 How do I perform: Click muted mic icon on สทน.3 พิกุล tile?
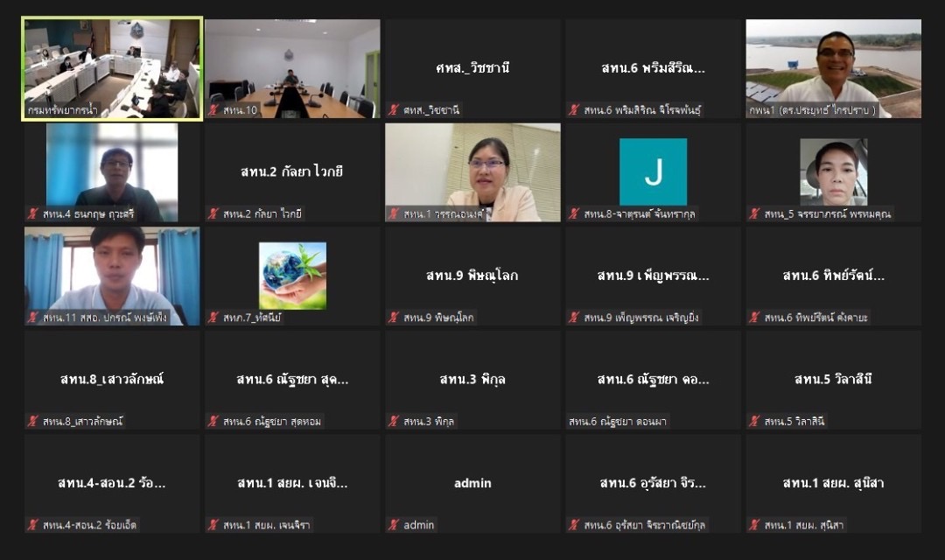coord(394,422)
